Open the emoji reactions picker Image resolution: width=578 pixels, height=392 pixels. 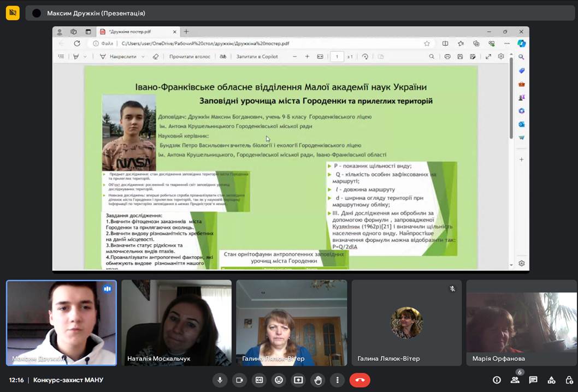point(279,380)
